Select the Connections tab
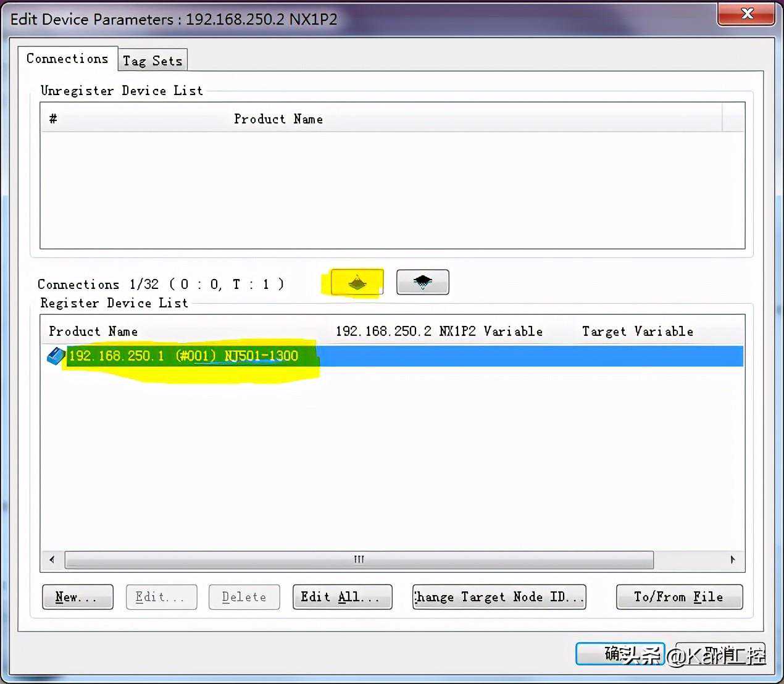This screenshot has width=784, height=684. point(67,59)
